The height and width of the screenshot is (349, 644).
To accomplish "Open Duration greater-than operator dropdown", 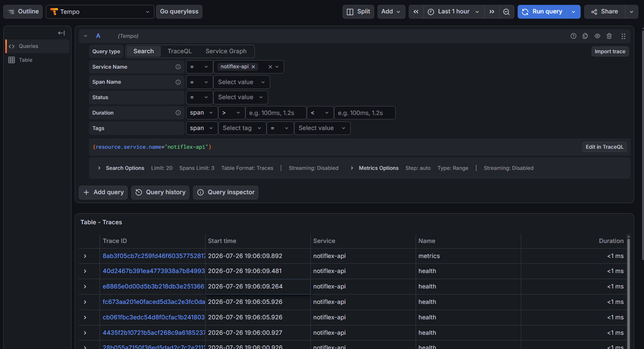I will pos(232,113).
